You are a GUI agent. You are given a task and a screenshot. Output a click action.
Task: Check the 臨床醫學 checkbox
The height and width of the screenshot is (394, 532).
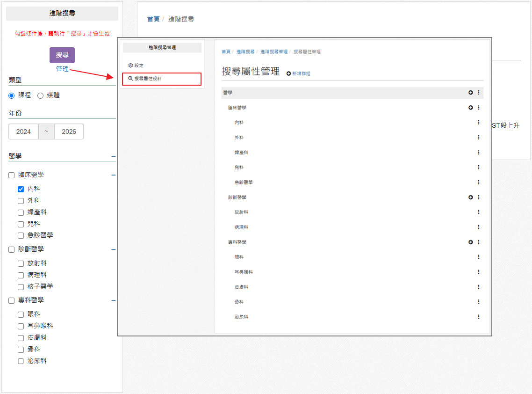point(12,175)
